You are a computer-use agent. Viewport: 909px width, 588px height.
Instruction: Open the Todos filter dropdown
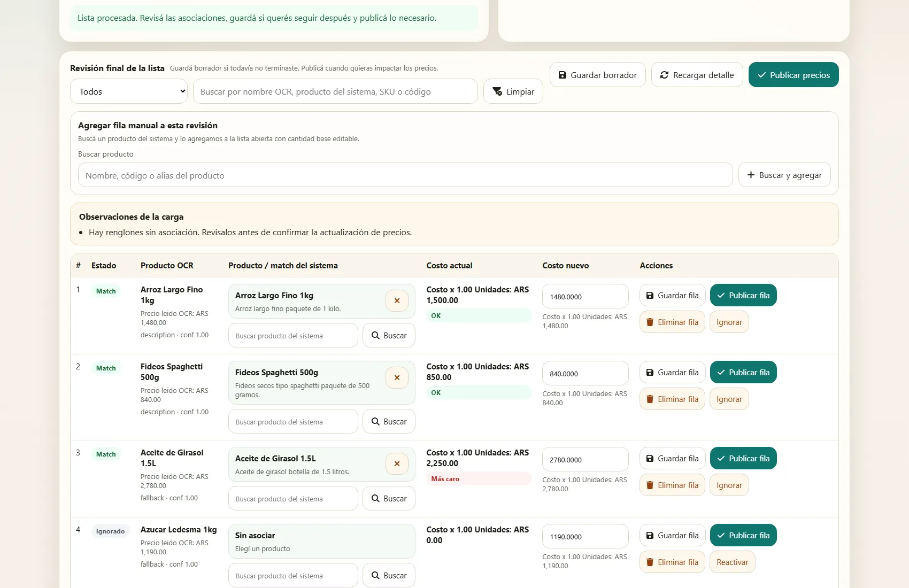tap(129, 91)
